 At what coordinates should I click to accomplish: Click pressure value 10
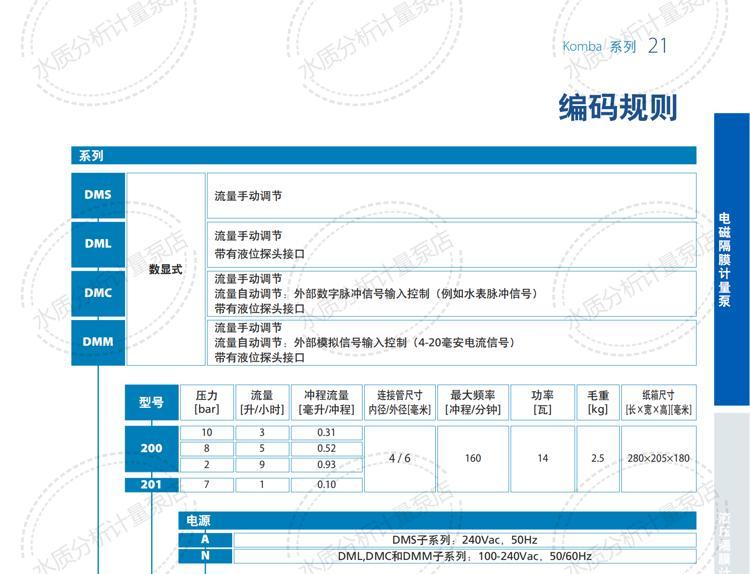(x=207, y=432)
